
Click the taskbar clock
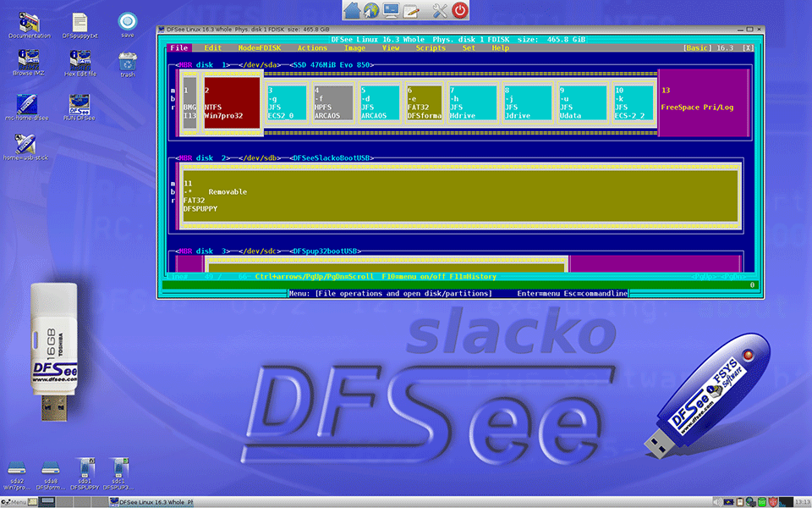click(x=803, y=502)
